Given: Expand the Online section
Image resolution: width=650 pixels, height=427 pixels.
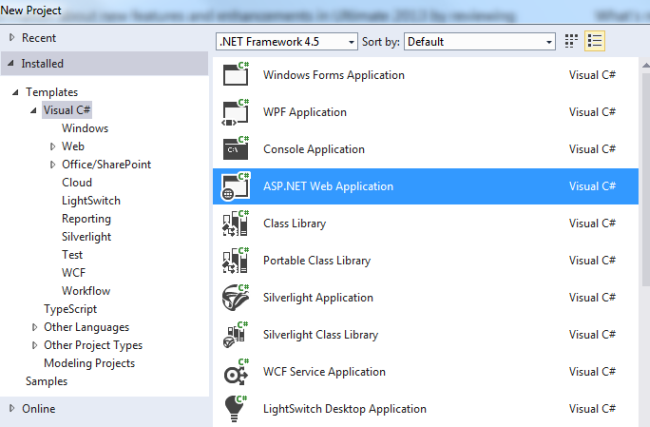Looking at the screenshot, I should click(12, 408).
